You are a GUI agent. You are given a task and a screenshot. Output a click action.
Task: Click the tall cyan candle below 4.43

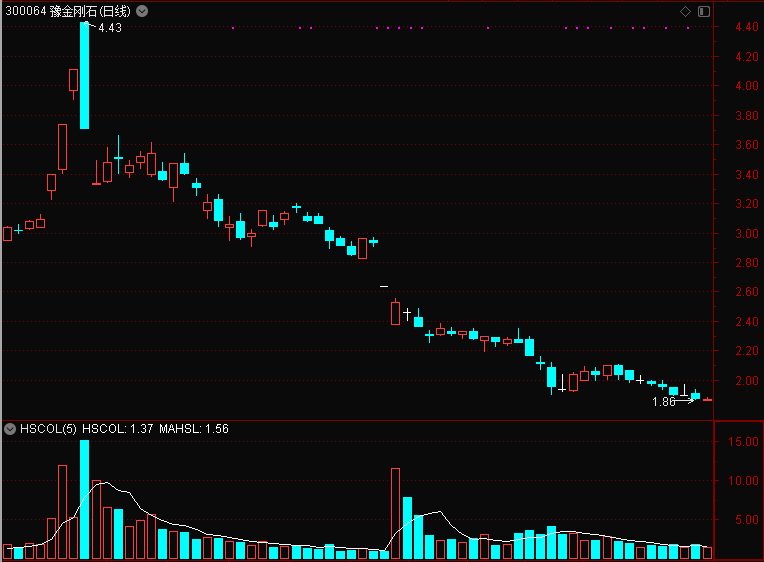(84, 76)
